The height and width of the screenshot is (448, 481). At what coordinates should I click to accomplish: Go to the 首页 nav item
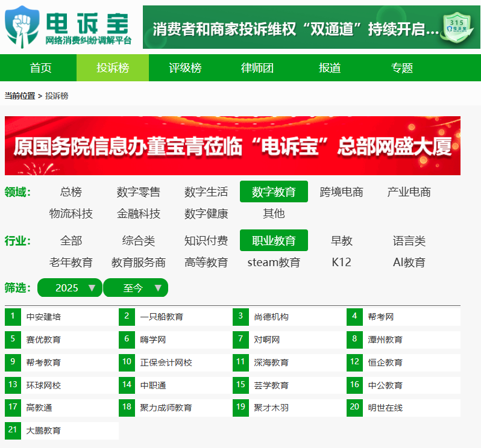point(40,67)
